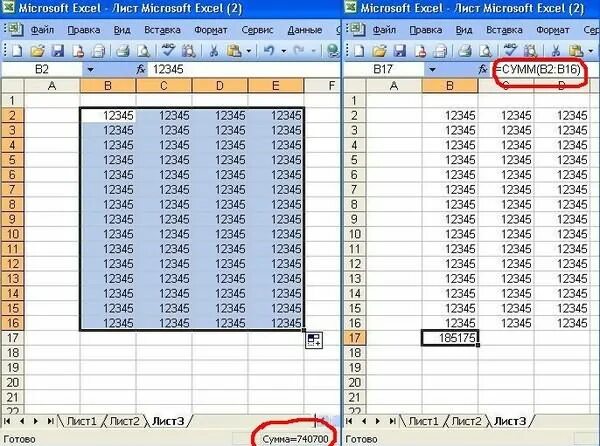This screenshot has height=446, width=600.
Task: Run spell check in left window toolbar
Action: coord(168,50)
